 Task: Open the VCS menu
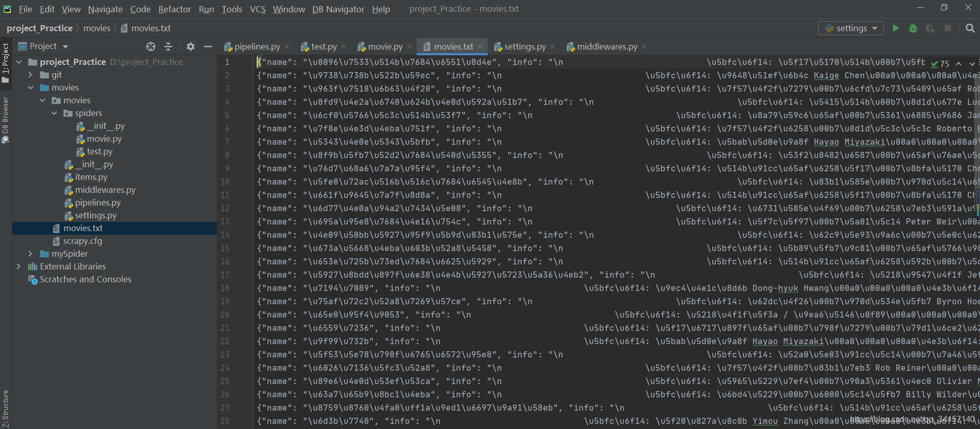pyautogui.click(x=258, y=9)
